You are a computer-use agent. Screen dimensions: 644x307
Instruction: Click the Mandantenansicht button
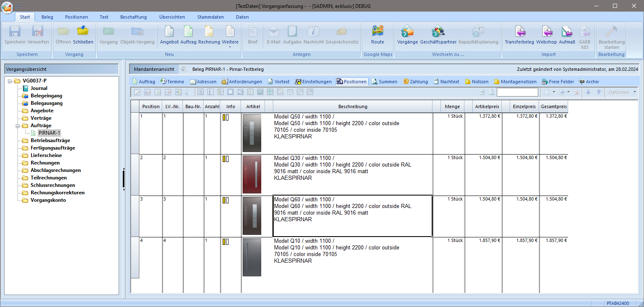coord(154,69)
